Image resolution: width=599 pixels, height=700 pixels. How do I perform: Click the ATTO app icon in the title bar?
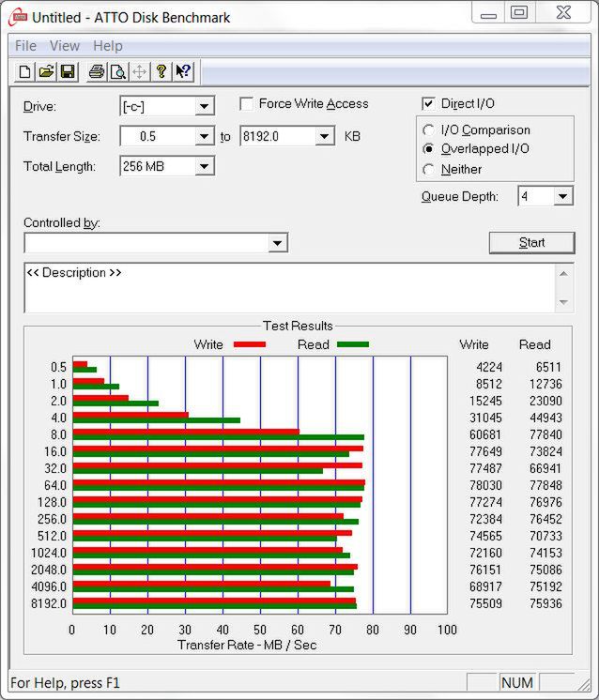(18, 18)
